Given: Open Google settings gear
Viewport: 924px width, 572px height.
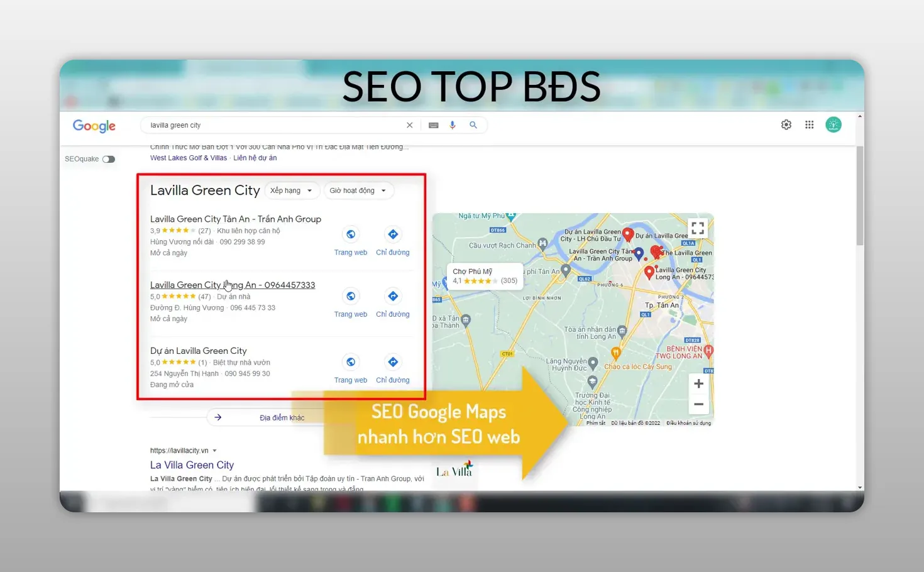Looking at the screenshot, I should [786, 124].
